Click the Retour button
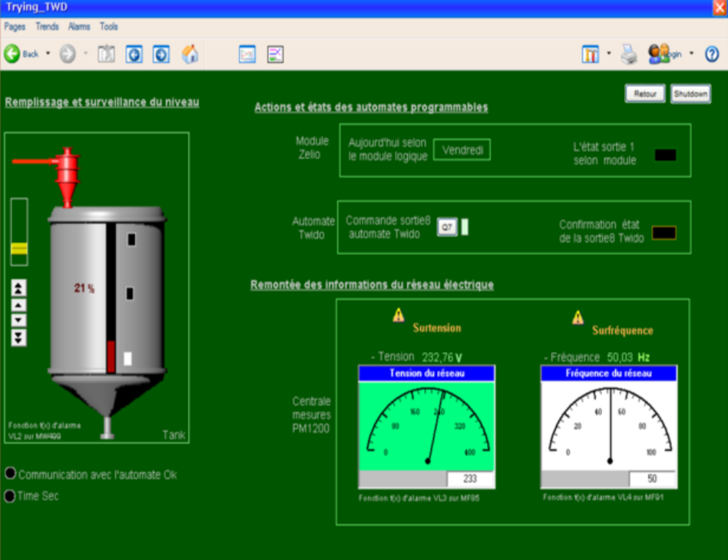728x560 pixels. point(645,94)
